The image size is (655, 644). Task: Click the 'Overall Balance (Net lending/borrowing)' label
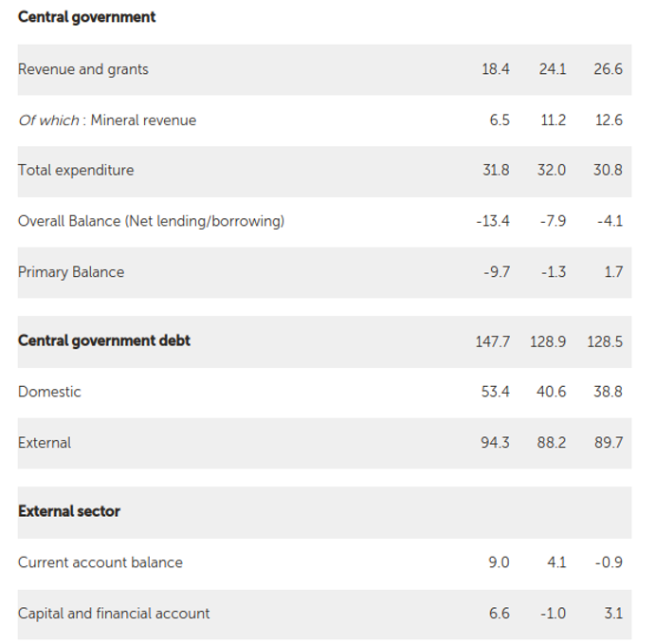[x=151, y=221]
